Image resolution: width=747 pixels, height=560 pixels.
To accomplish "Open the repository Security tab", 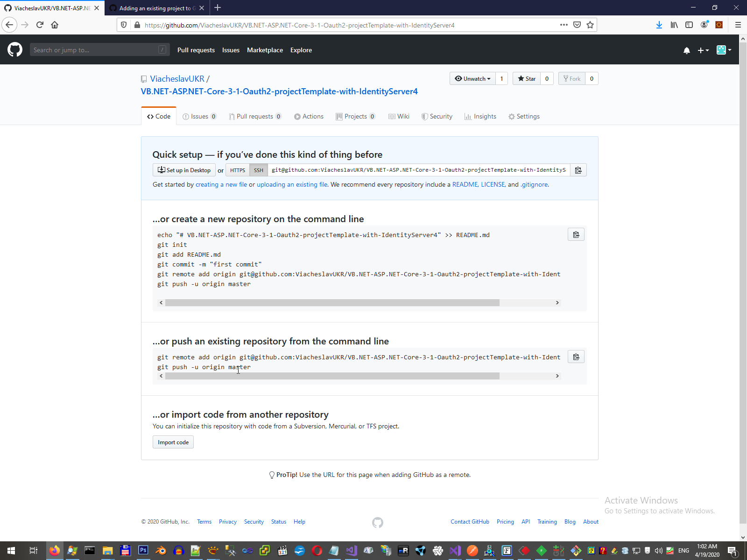I will 437,117.
